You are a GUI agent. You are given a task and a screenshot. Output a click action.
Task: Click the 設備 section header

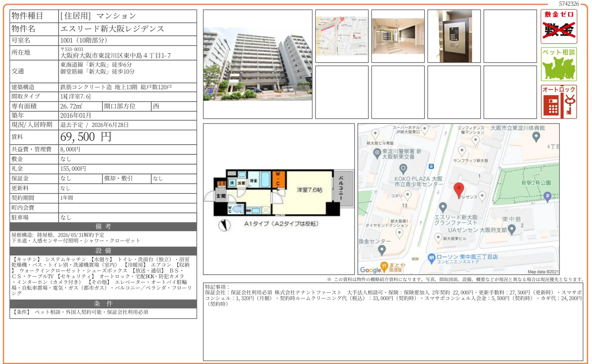(x=103, y=251)
